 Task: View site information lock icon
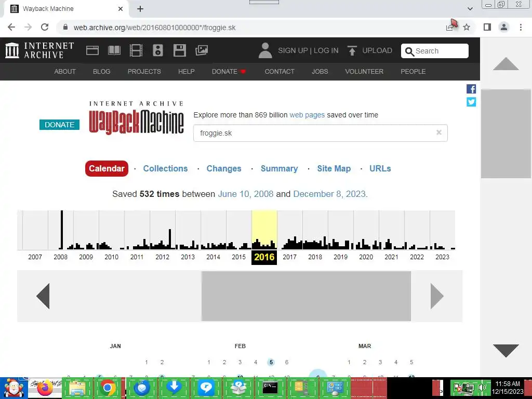(x=65, y=27)
